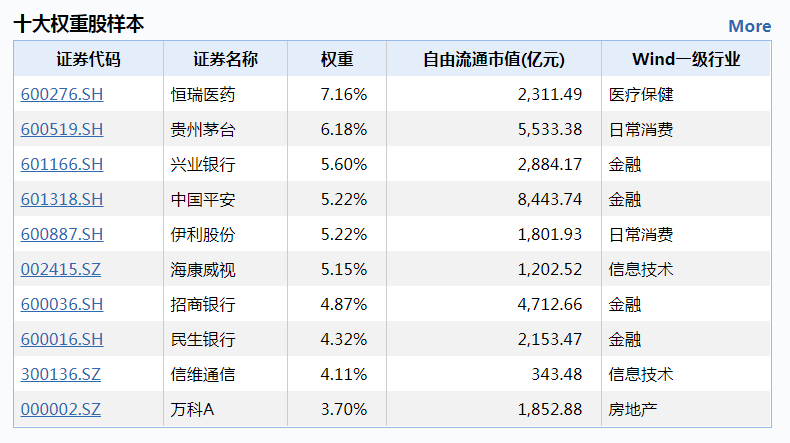Open stock code 000002.SZ link
The width and height of the screenshot is (790, 443).
tap(60, 410)
